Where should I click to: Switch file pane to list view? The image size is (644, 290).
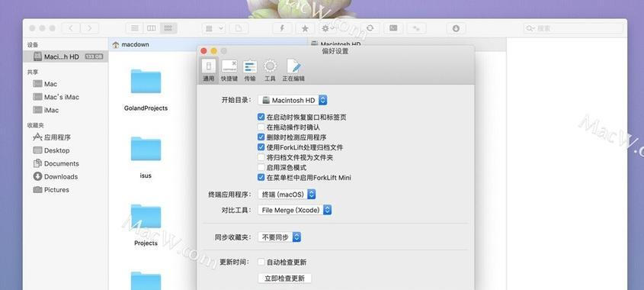coord(134,28)
